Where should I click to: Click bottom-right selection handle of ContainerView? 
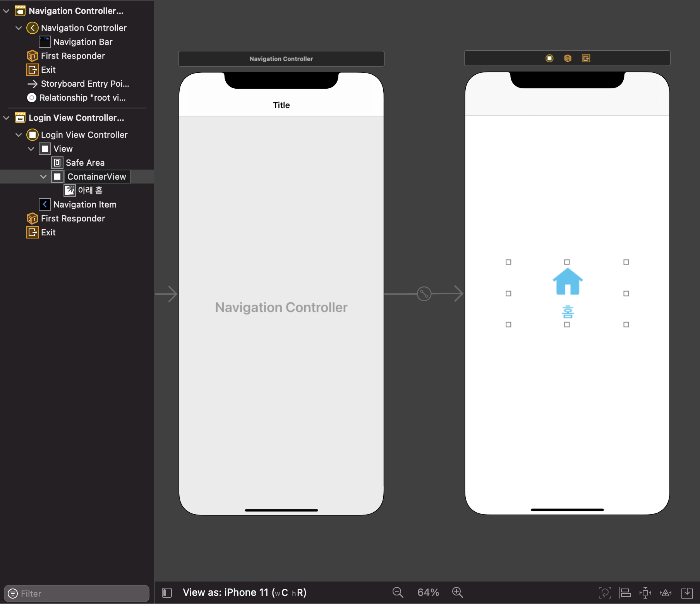tap(626, 324)
